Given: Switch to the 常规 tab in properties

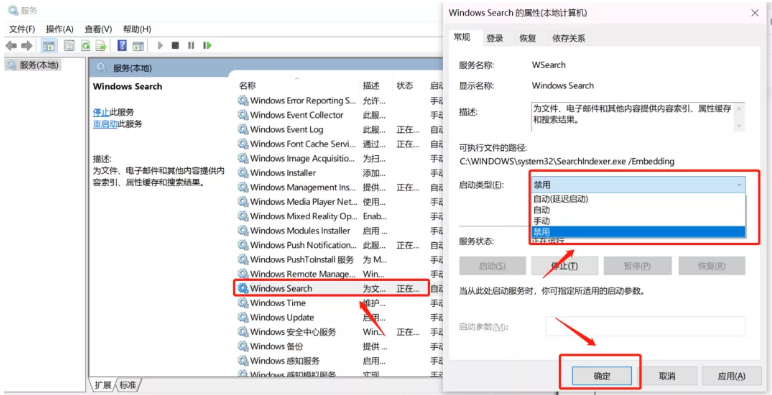Looking at the screenshot, I should tap(462, 37).
